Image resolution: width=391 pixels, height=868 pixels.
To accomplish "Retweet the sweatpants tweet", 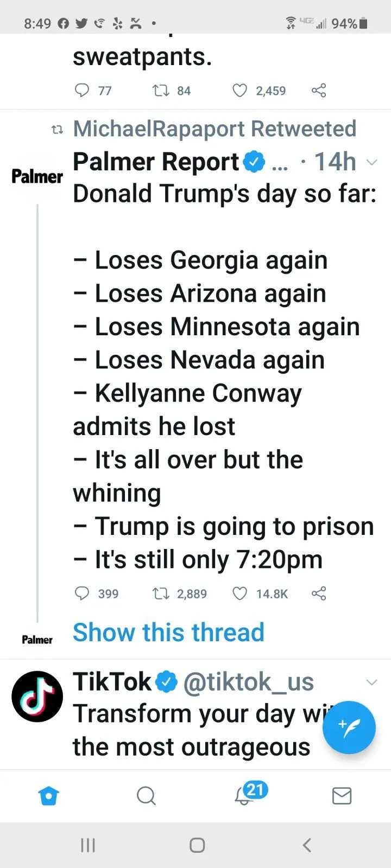I will click(x=161, y=90).
